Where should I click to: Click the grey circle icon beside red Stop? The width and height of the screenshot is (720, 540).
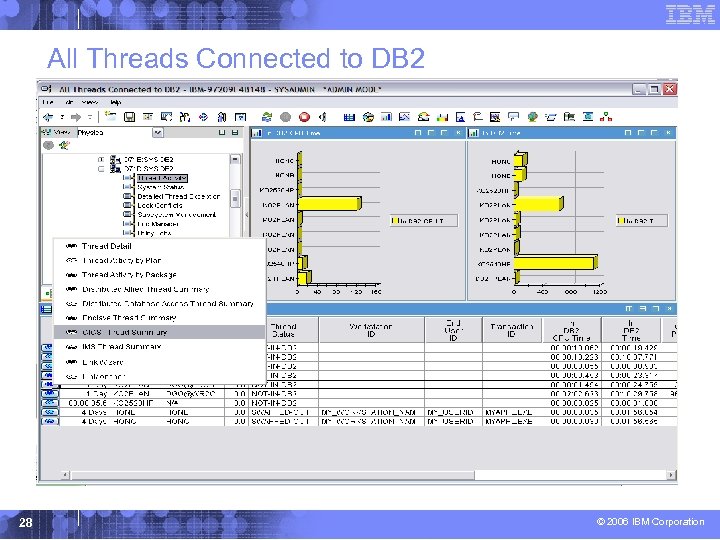pos(286,117)
